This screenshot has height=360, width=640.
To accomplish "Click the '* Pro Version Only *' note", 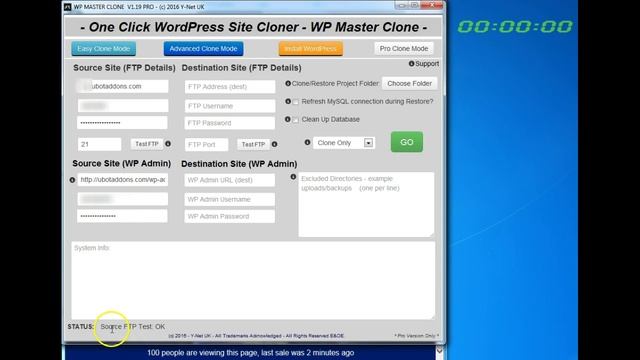I will tap(416, 336).
